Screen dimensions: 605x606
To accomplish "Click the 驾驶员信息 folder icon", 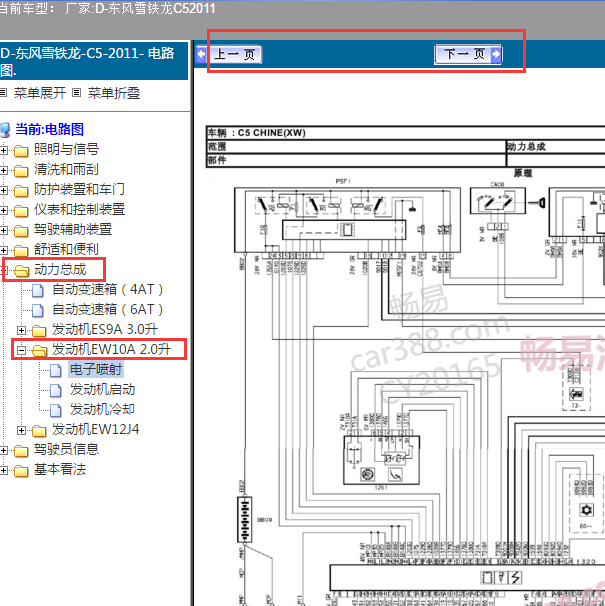I will [21, 451].
